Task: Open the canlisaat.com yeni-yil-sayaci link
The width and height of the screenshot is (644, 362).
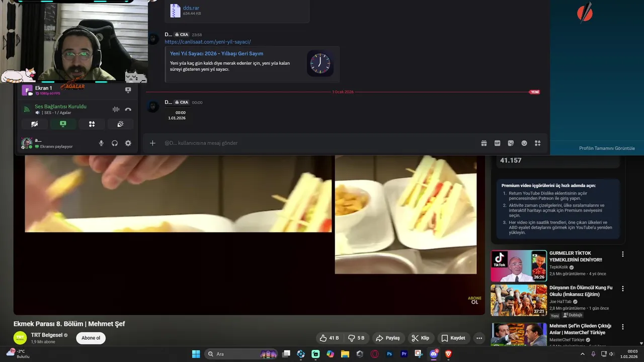Action: coord(208,42)
